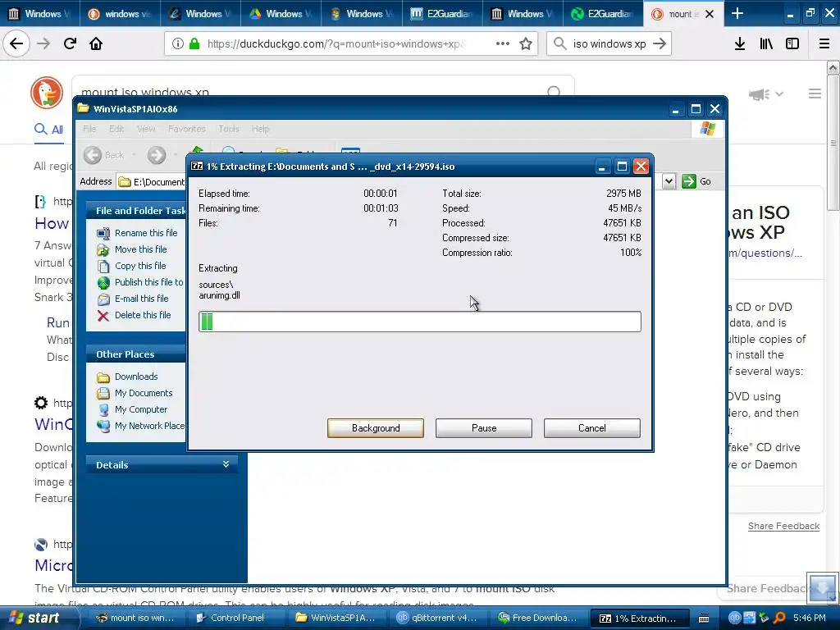Open a new browser tab

tap(737, 13)
